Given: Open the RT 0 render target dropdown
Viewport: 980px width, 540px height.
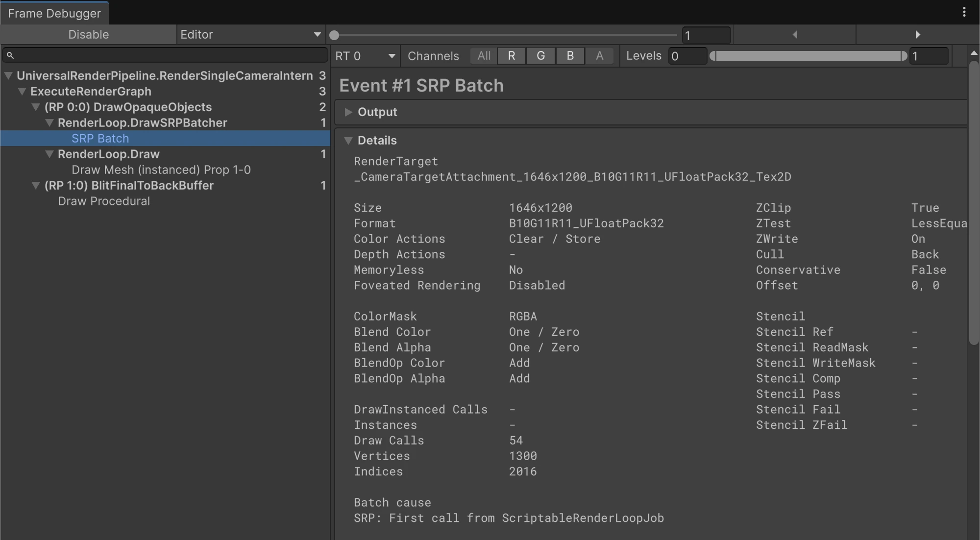Looking at the screenshot, I should (366, 56).
